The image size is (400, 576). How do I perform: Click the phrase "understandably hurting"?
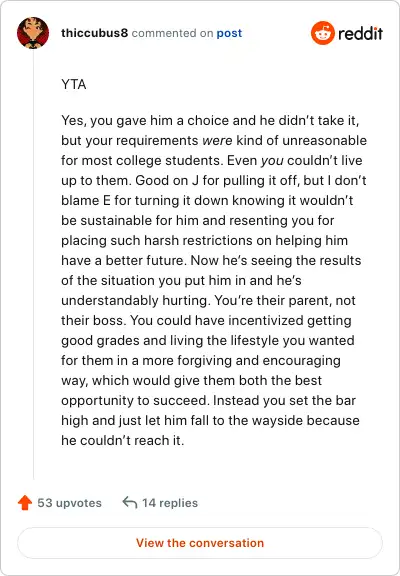coord(136,300)
